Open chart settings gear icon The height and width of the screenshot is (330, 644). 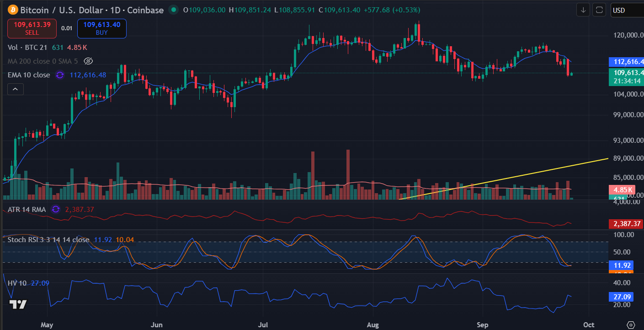631,325
